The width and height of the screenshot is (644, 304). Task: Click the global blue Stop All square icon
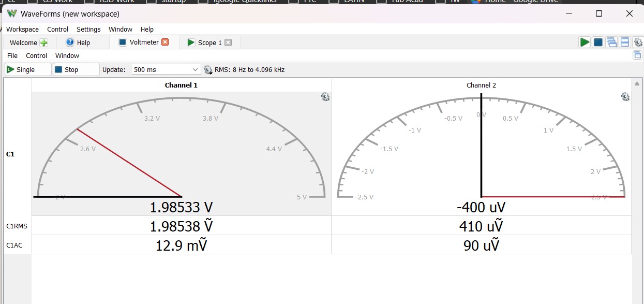point(598,42)
